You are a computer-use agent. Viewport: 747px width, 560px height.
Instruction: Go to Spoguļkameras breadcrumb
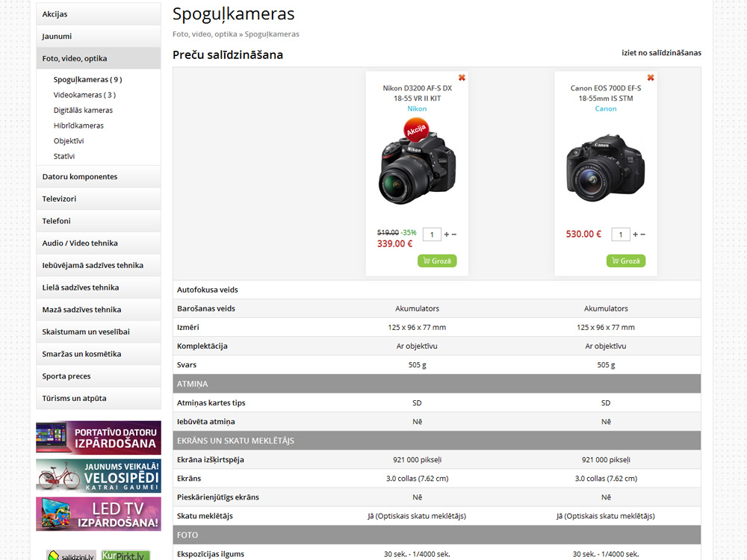tap(272, 34)
